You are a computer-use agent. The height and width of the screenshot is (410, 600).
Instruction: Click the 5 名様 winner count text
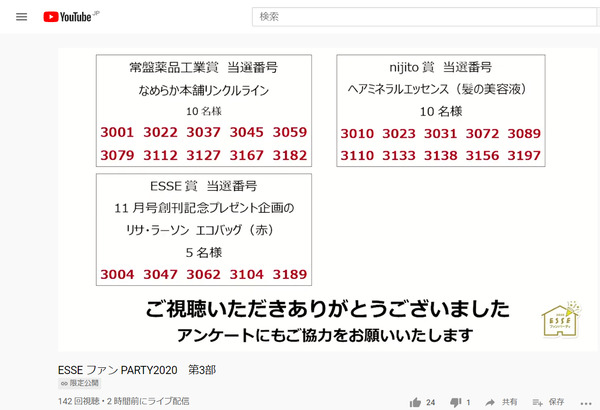204,253
